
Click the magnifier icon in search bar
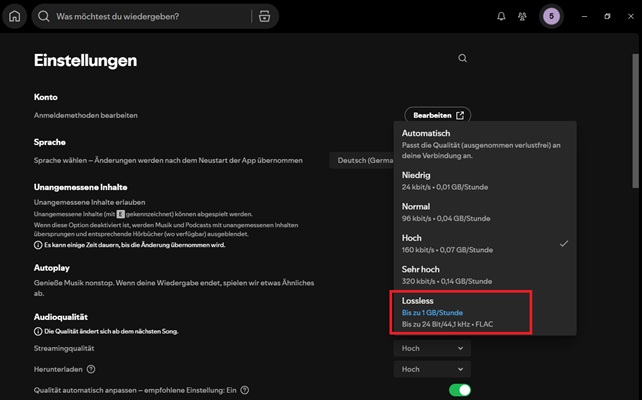coord(45,16)
